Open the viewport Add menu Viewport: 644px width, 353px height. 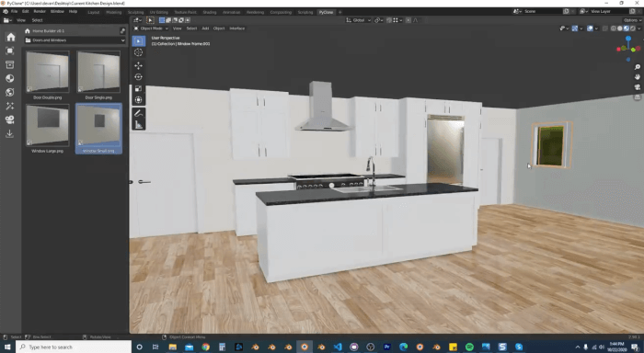click(205, 28)
